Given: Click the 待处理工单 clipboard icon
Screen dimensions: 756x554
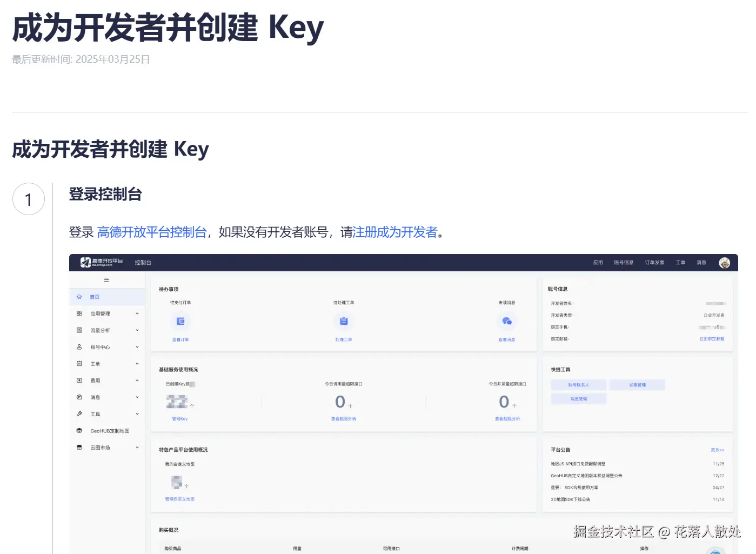Looking at the screenshot, I should click(344, 321).
